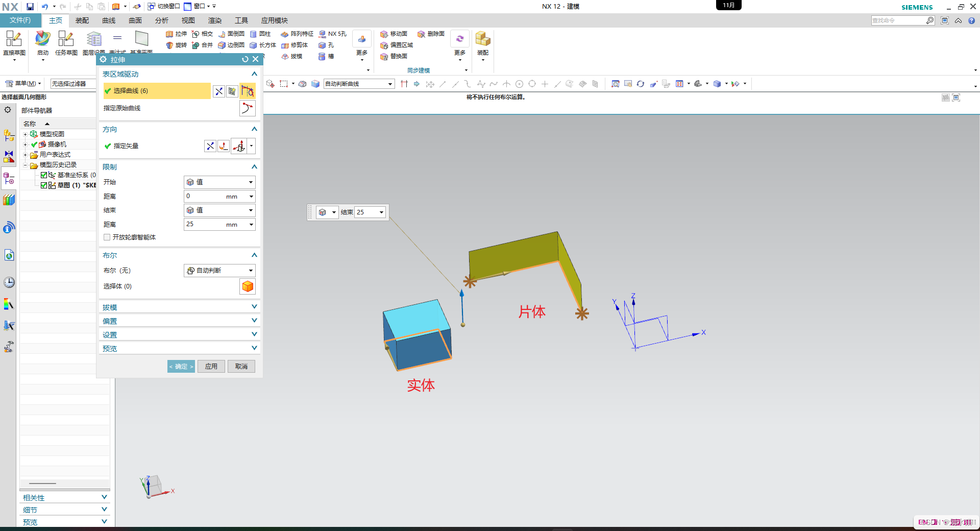
Task: Select the 旋转 (Revolve) tool
Action: tap(176, 45)
